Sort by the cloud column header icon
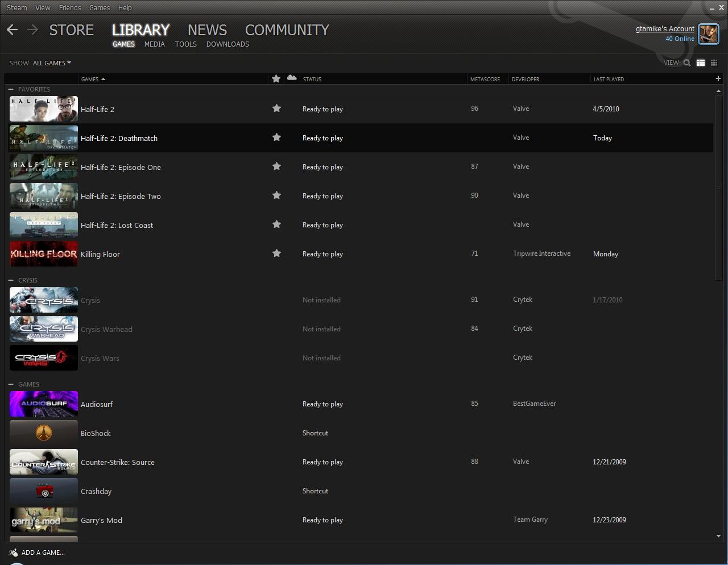Screen dimensions: 728x565 click(292, 78)
